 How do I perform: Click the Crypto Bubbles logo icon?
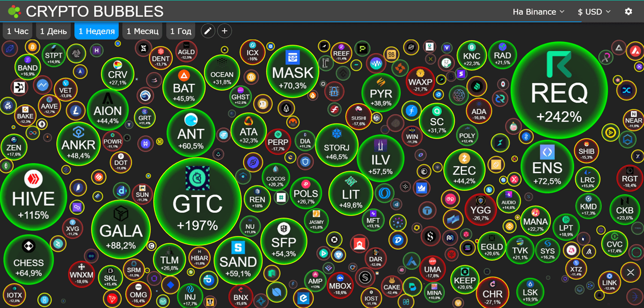pos(14,11)
